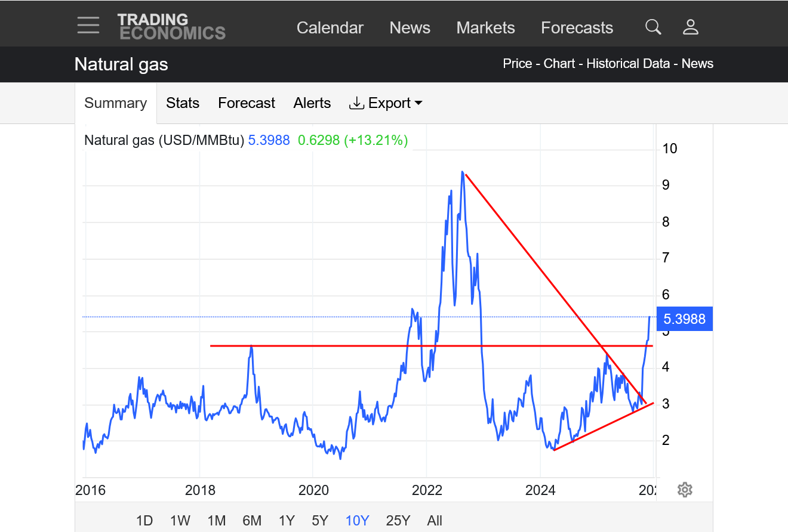Go to Calendar in top navigation
The image size is (788, 532).
coord(330,28)
